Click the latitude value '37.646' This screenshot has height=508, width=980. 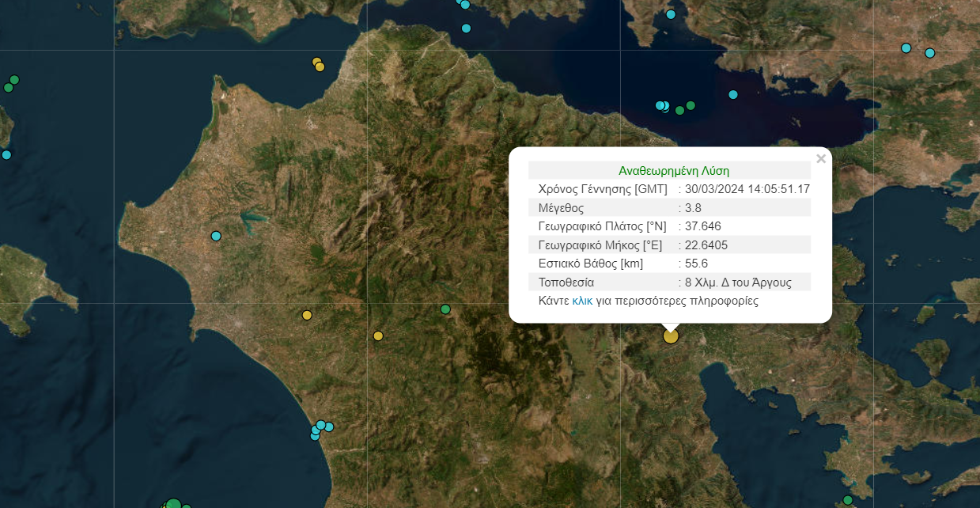[703, 226]
